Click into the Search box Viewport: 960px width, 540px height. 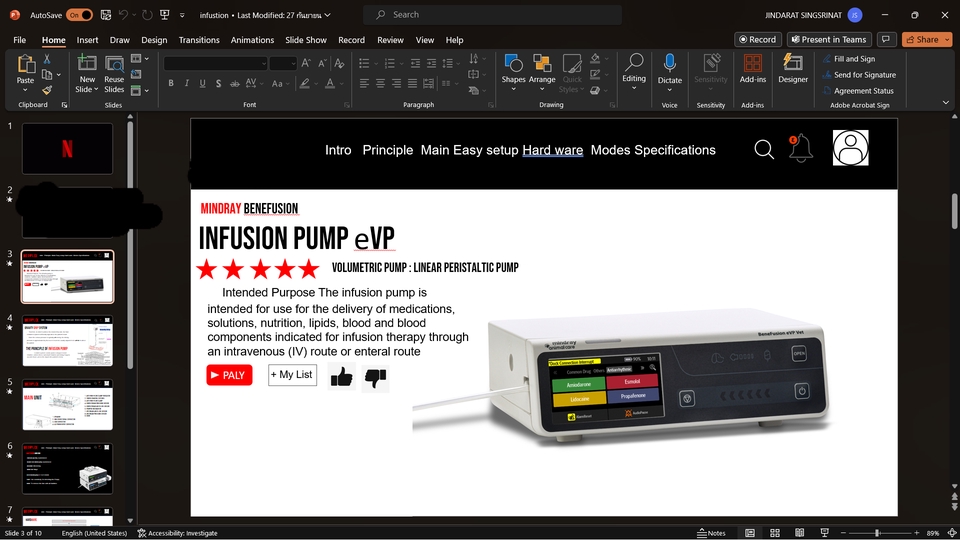coord(492,15)
